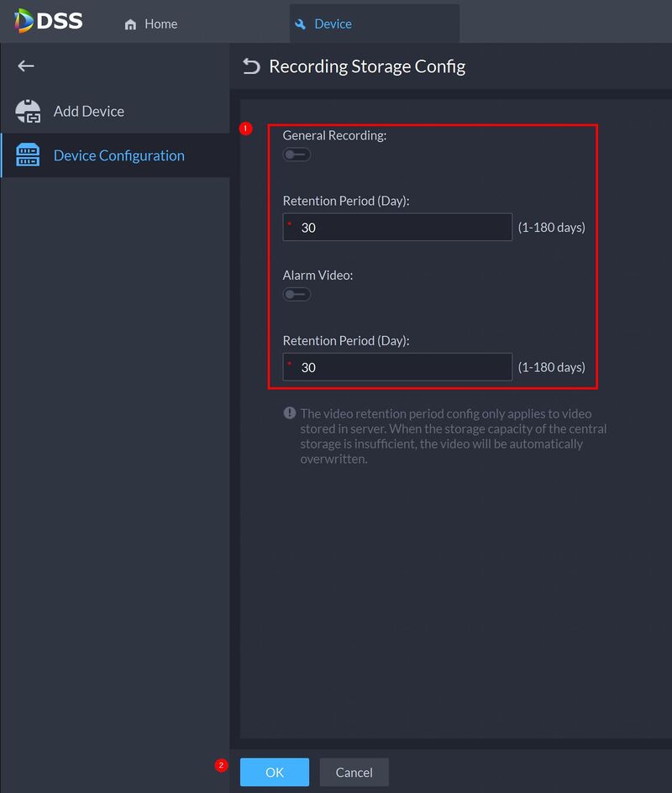This screenshot has height=793, width=672.
Task: Click the sidebar back arrow
Action: click(26, 66)
